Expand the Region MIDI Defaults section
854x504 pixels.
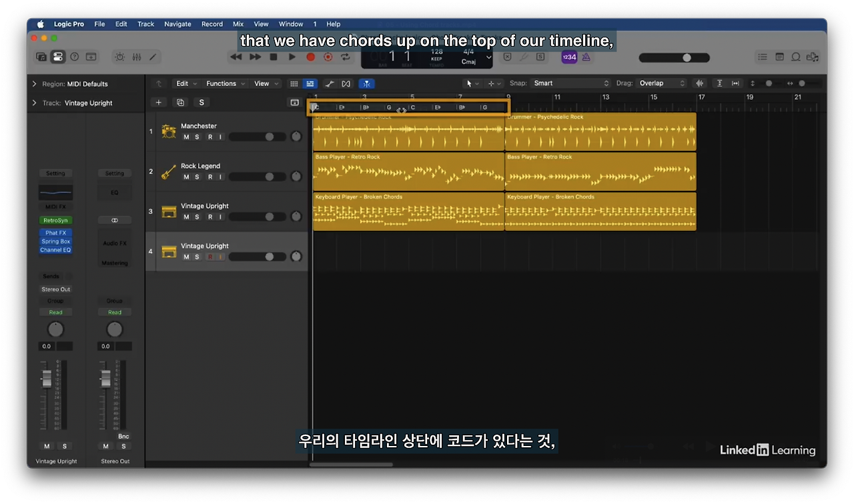34,84
